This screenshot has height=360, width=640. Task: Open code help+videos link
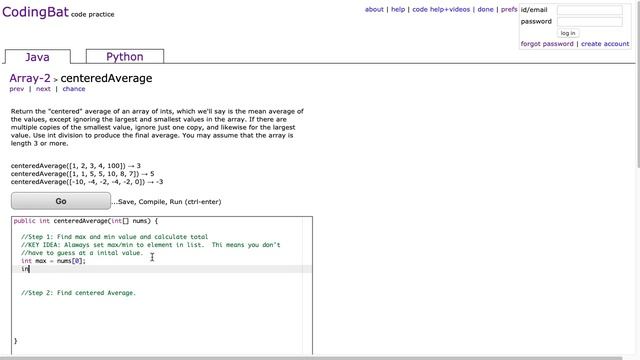click(441, 9)
